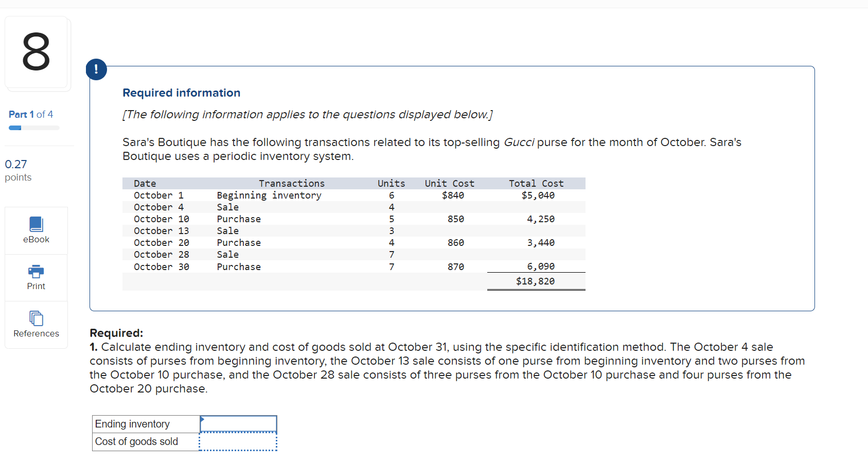
Task: Click the 0.27 points indicator
Action: 18,170
